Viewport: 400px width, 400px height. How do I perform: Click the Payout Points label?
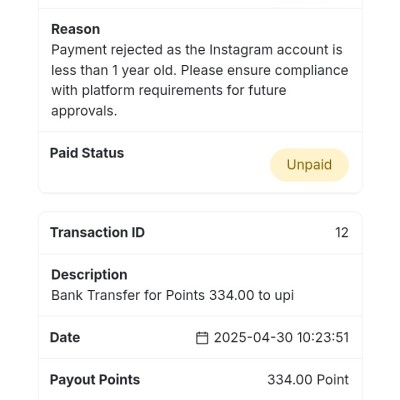95,380
